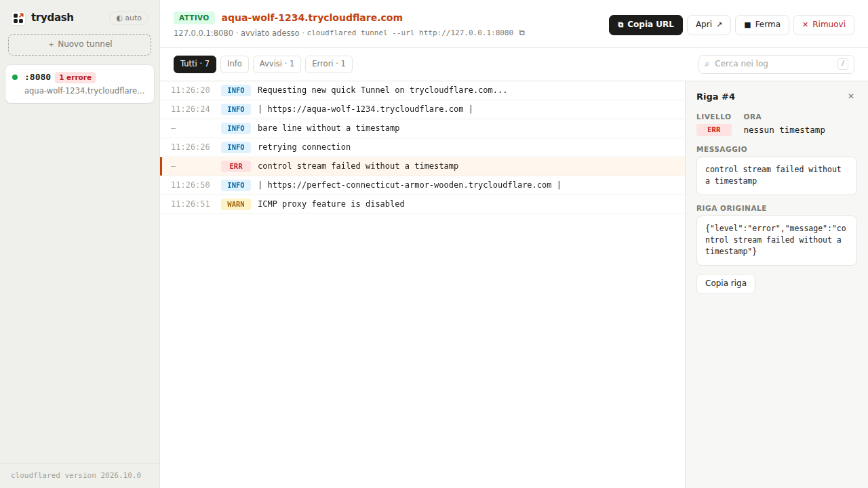Click the ATTIVO status badge
Image resolution: width=868 pixels, height=488 pixels.
point(194,18)
